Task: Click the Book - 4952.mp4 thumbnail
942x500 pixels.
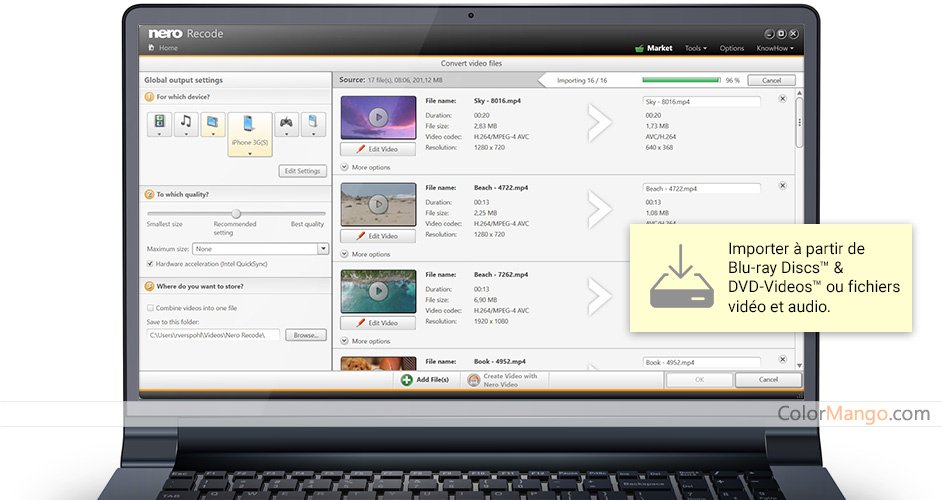Action: (378, 364)
